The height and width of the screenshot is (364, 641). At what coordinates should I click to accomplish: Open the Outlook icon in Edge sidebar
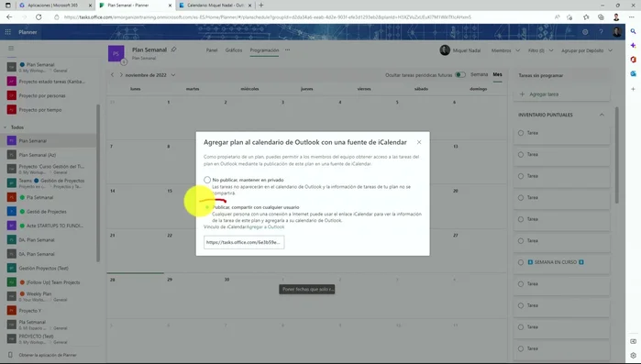634,74
